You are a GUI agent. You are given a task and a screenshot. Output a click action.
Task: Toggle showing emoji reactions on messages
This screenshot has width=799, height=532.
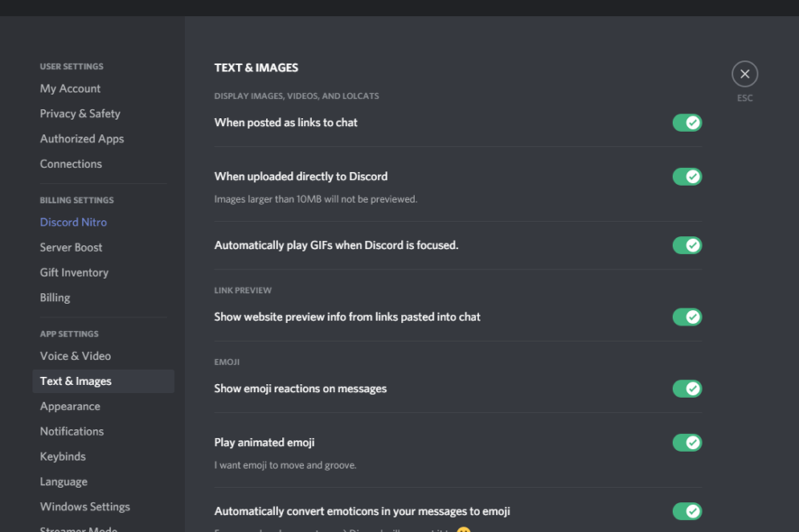point(687,389)
